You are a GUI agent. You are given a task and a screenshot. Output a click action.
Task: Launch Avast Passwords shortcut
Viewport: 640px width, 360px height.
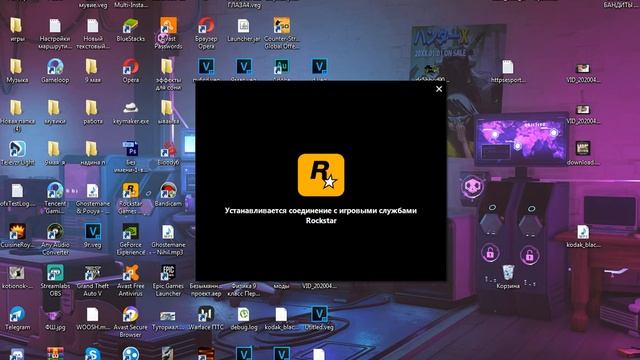coord(168,33)
